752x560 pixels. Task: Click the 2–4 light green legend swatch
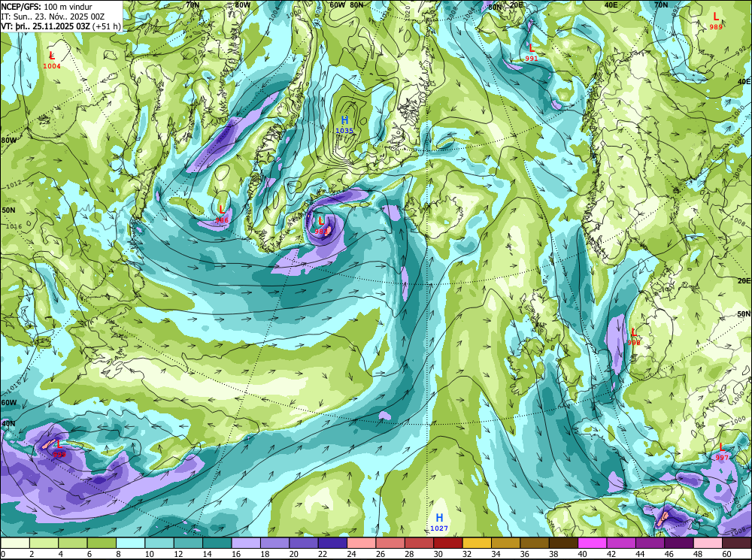point(44,543)
